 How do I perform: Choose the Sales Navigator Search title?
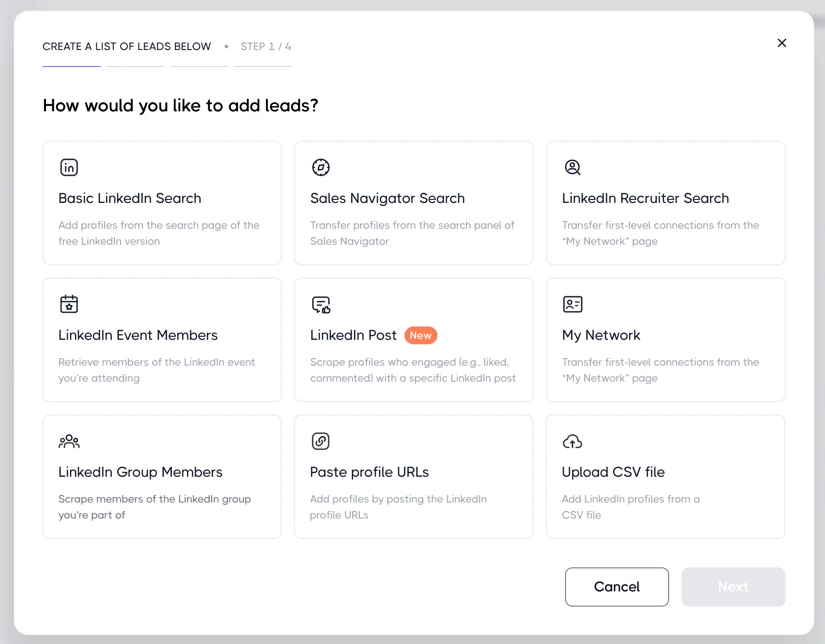click(387, 198)
